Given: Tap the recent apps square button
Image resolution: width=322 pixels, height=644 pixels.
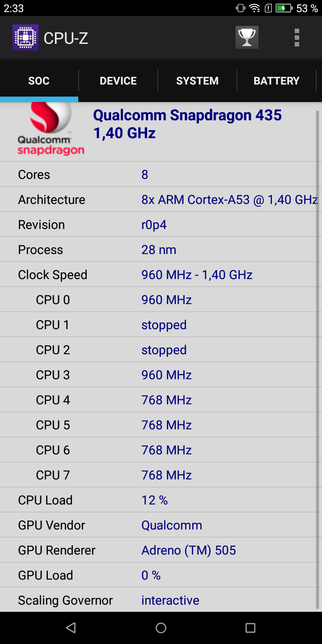Looking at the screenshot, I should coord(250,628).
